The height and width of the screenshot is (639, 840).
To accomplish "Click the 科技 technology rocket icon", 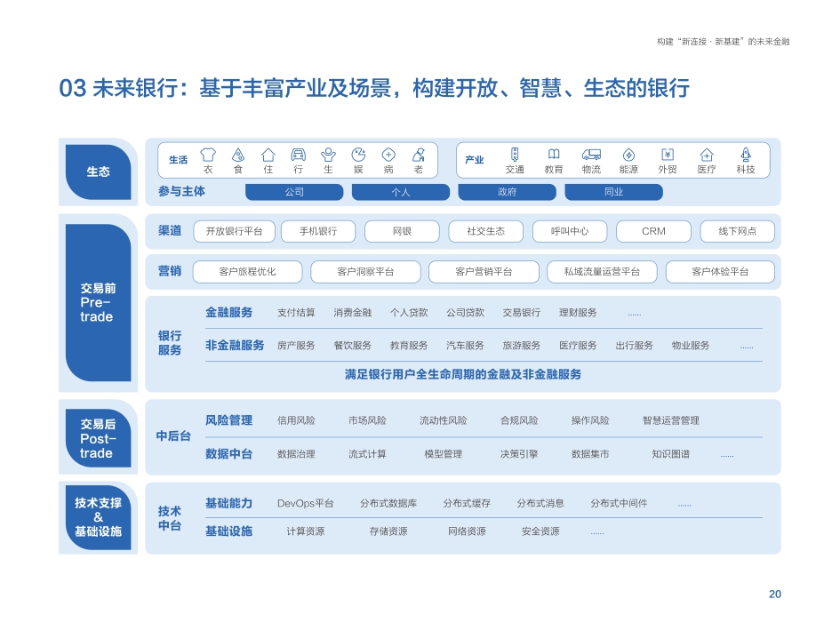I will 745,153.
